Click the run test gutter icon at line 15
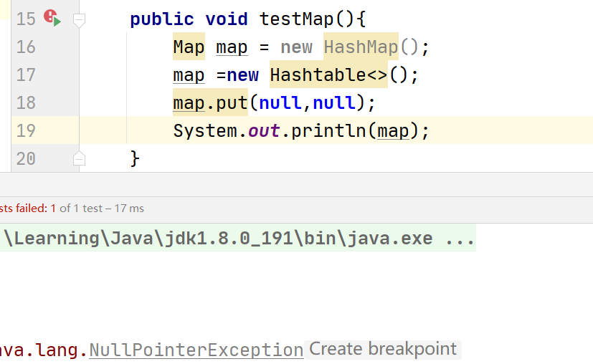The width and height of the screenshot is (593, 364). click(52, 18)
